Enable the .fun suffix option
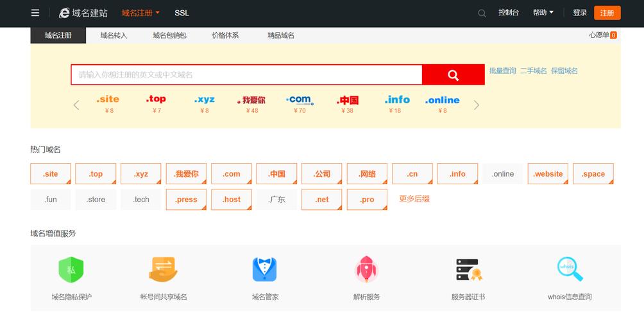 click(51, 200)
